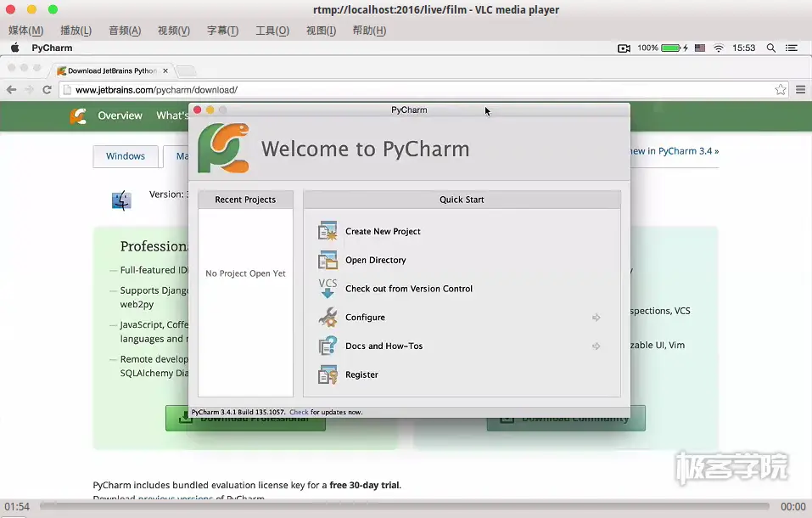The image size is (812, 518).
Task: Click the screen recording camera icon in menu bar
Action: pos(624,48)
